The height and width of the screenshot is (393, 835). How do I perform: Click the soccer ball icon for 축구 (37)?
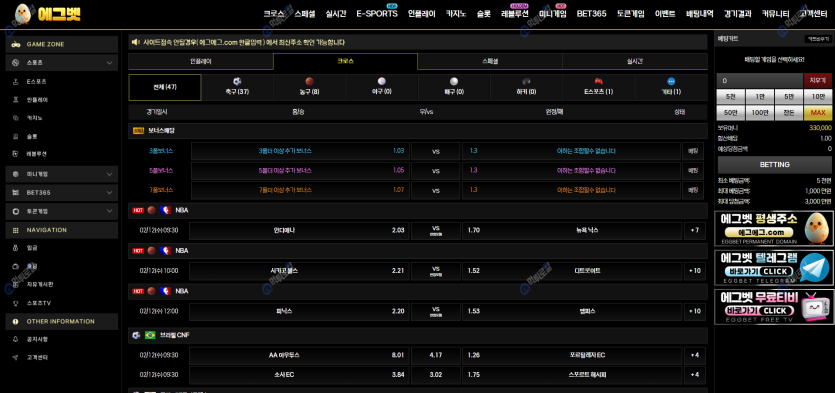[237, 81]
